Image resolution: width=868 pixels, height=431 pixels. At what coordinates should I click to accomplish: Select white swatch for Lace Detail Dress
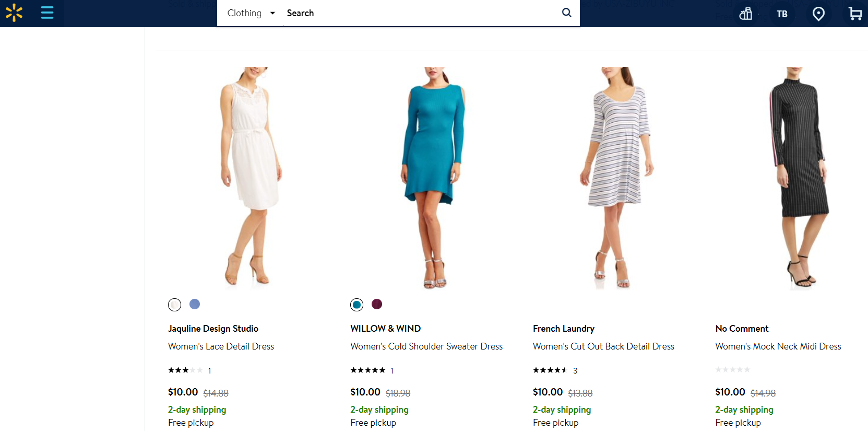174,305
